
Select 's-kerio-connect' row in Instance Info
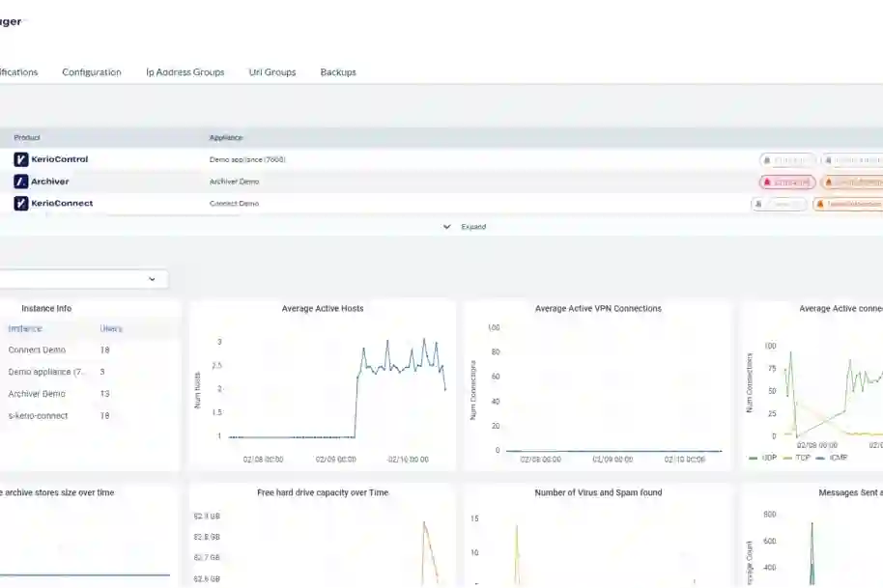point(89,416)
